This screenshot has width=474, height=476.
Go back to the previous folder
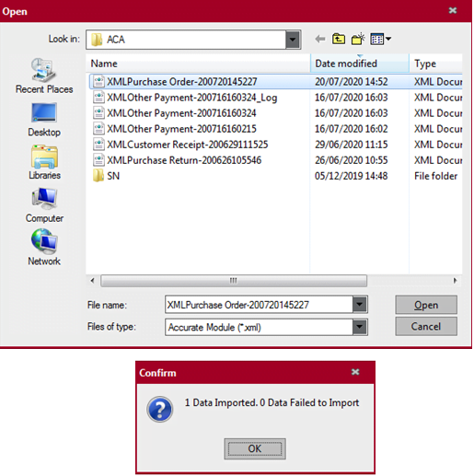[x=320, y=39]
